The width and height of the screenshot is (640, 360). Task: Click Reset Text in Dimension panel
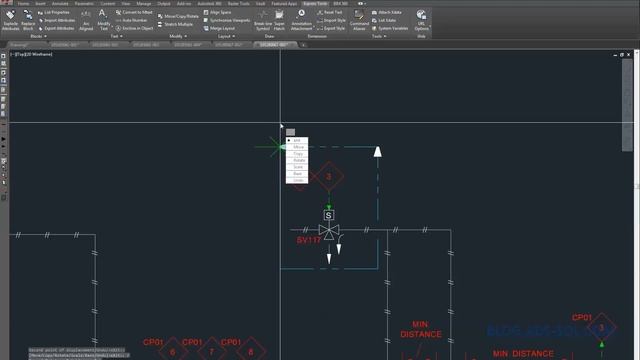tap(330, 12)
